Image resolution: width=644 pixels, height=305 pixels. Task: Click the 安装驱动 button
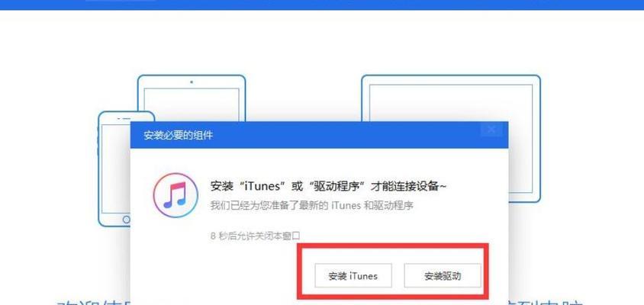[443, 276]
